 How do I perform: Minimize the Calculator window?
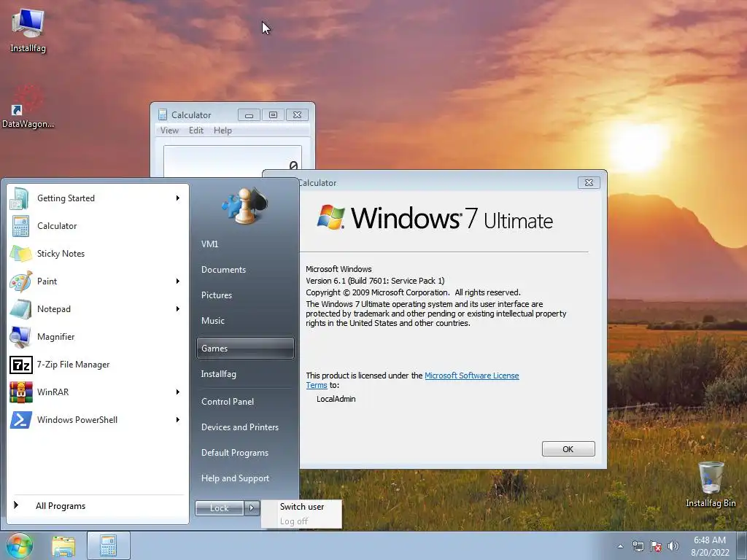click(x=249, y=114)
